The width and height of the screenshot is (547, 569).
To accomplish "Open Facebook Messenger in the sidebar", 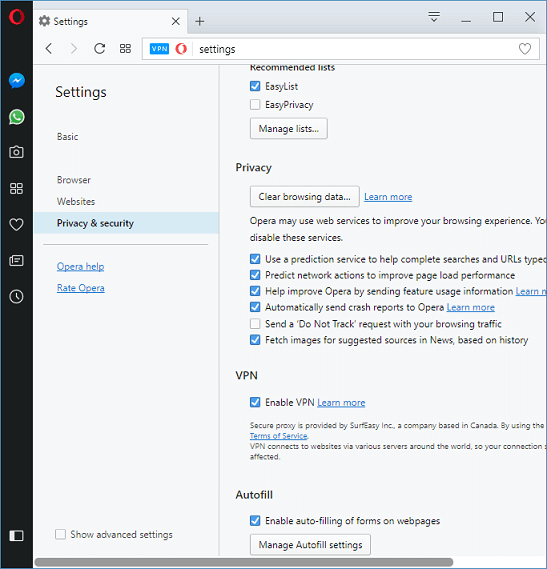I will coord(17,81).
